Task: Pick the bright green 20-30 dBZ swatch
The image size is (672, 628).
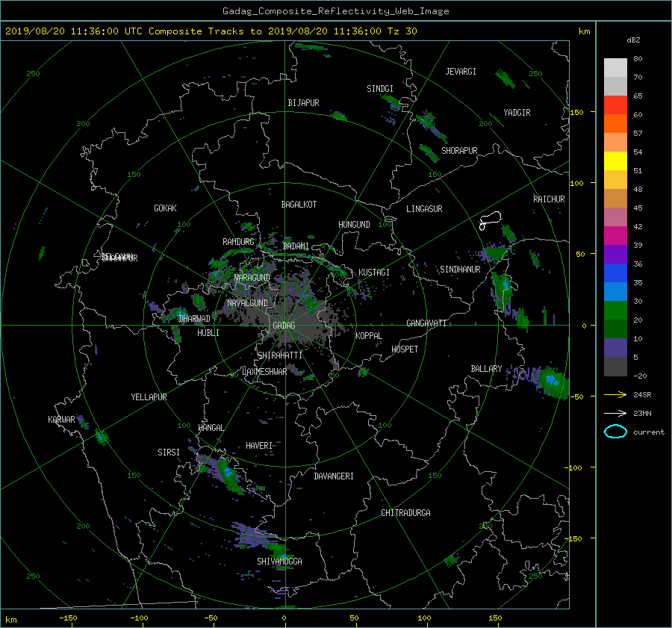Action: (615, 311)
